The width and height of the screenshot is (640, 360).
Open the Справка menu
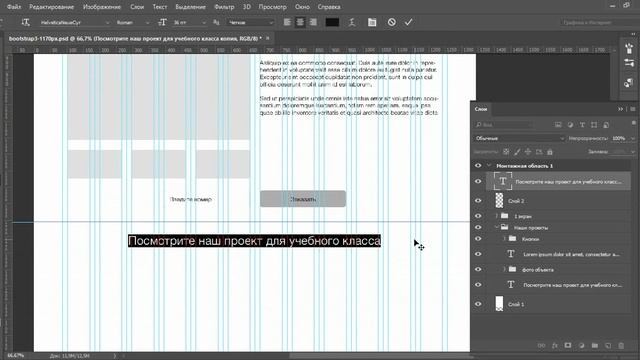point(329,7)
